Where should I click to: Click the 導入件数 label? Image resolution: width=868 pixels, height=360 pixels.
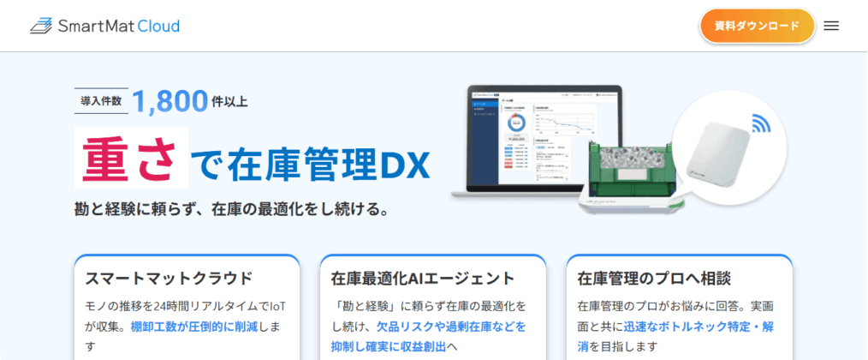click(x=101, y=101)
